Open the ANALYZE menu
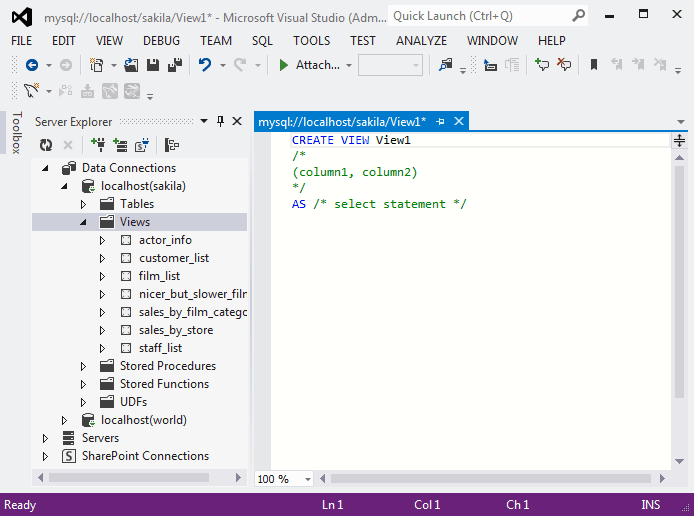Image resolution: width=694 pixels, height=516 pixels. [x=421, y=41]
